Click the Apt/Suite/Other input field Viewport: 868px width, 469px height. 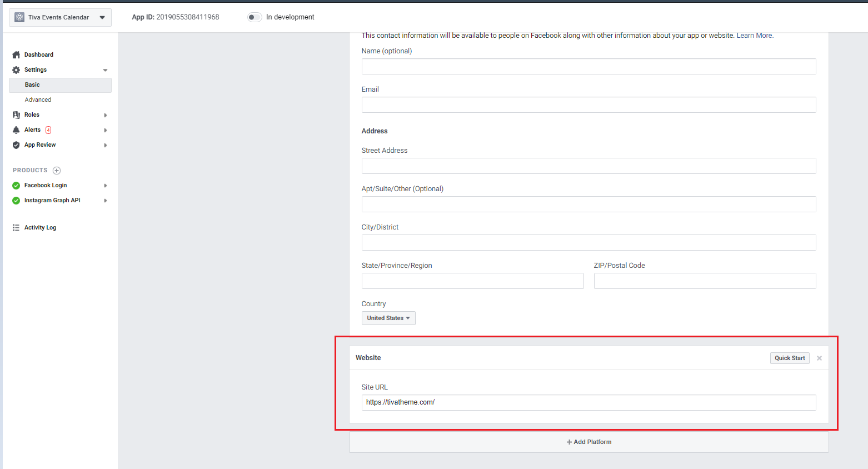(589, 204)
